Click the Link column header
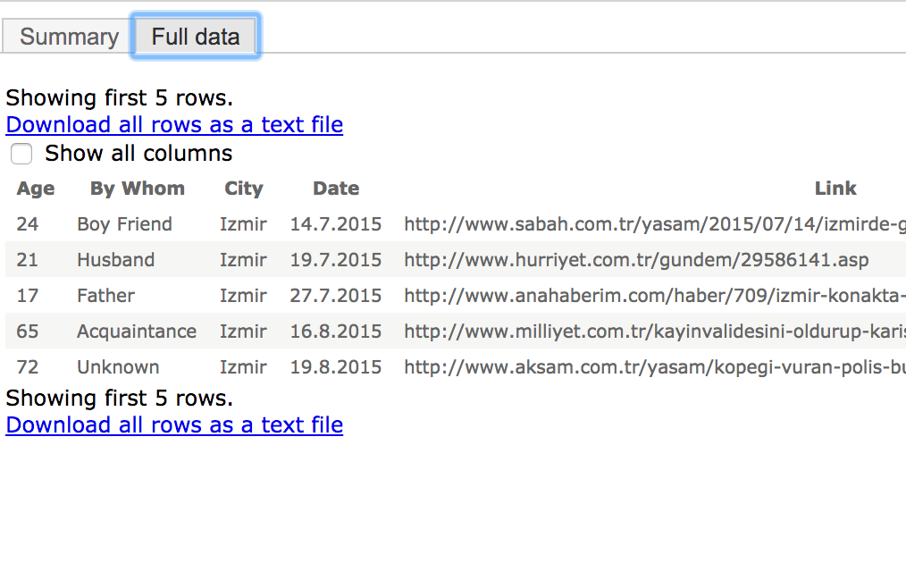Image resolution: width=906 pixels, height=588 pixels. (835, 189)
